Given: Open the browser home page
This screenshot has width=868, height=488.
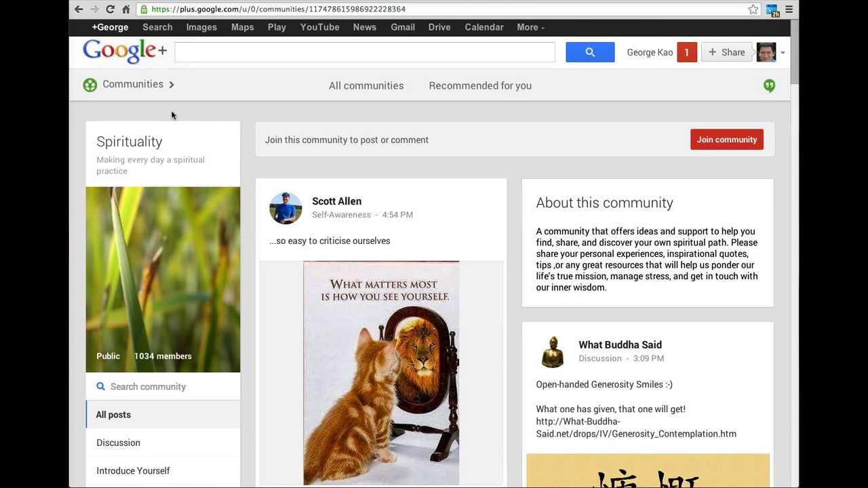Looking at the screenshot, I should point(125,9).
